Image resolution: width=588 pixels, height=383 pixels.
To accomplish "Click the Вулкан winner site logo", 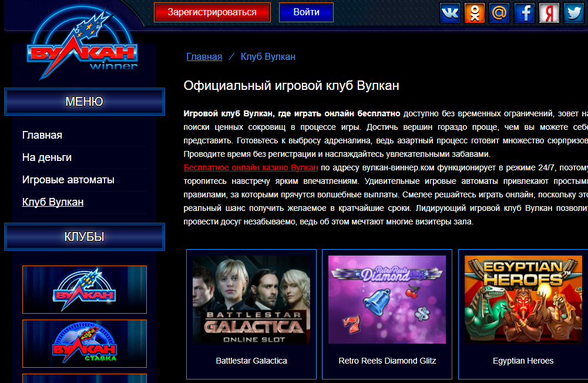I will (x=82, y=43).
